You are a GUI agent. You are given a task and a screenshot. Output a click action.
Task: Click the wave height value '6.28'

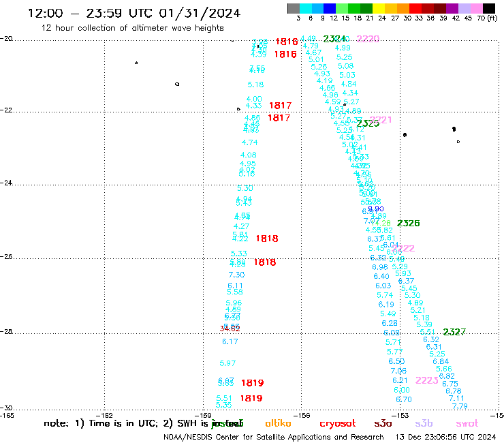390,323
